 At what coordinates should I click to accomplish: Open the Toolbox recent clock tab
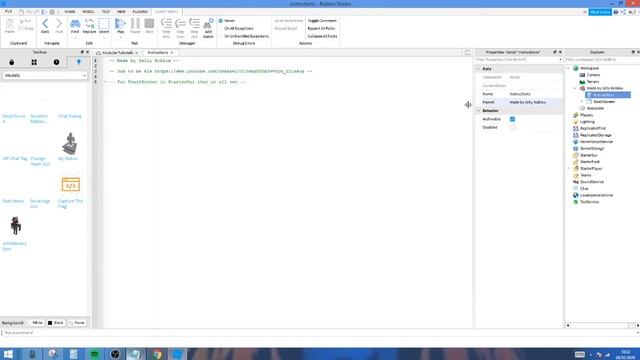coord(56,62)
